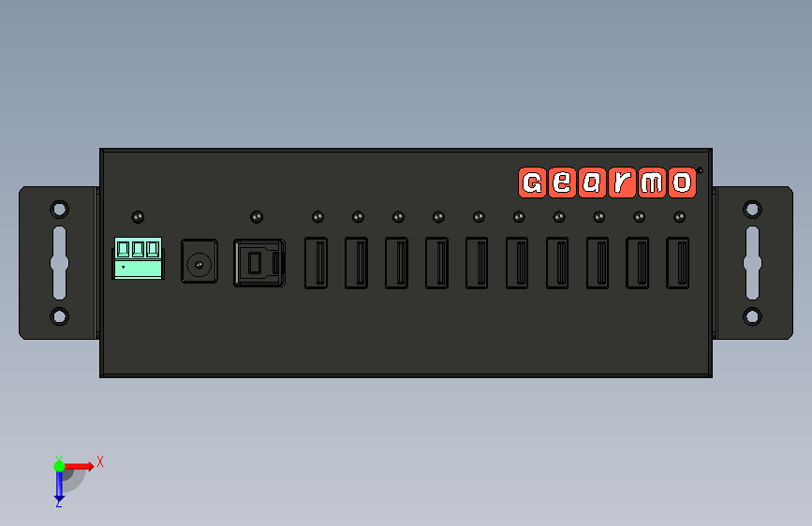Select the green three-pin terminal block connector
The image size is (812, 526).
(x=139, y=258)
